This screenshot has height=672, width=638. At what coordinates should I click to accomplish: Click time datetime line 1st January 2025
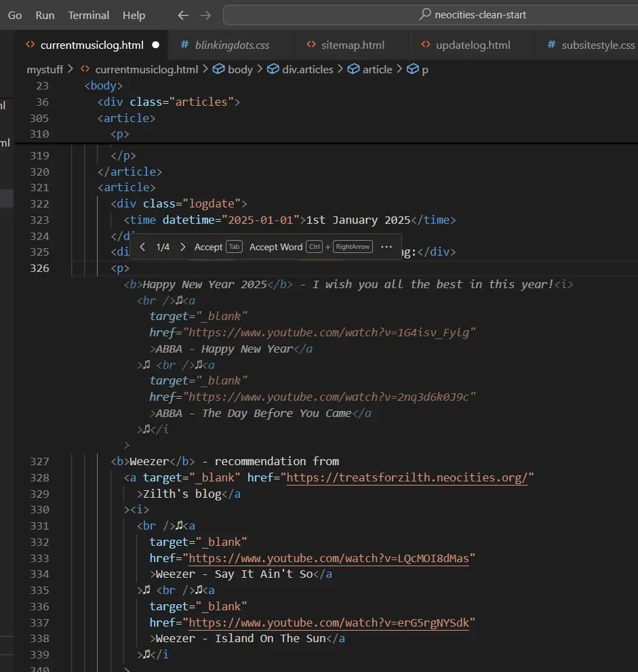tap(290, 220)
